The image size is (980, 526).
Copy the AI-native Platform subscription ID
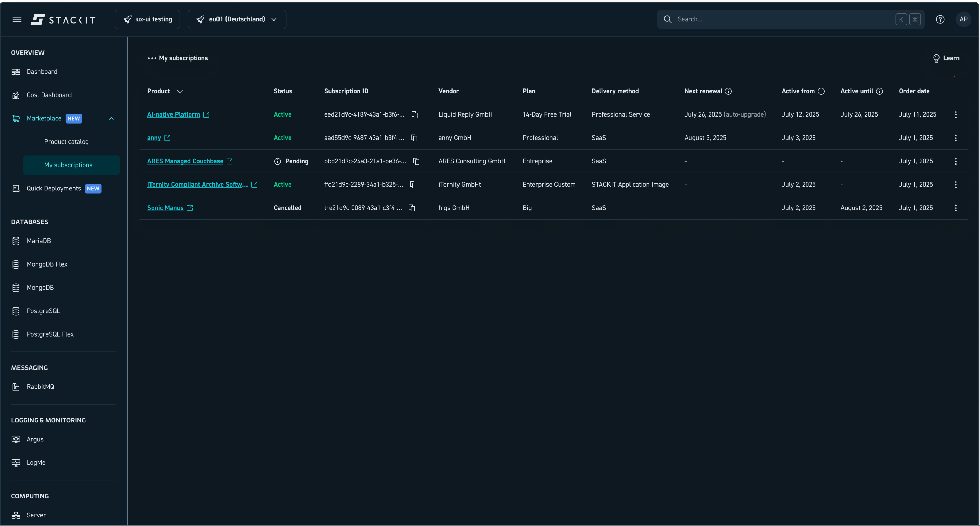pyautogui.click(x=415, y=114)
